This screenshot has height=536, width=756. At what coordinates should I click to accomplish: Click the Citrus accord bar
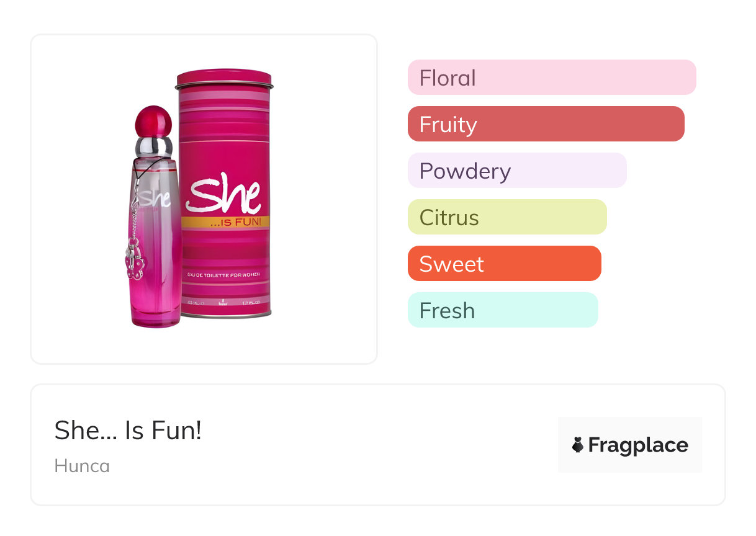(x=506, y=217)
